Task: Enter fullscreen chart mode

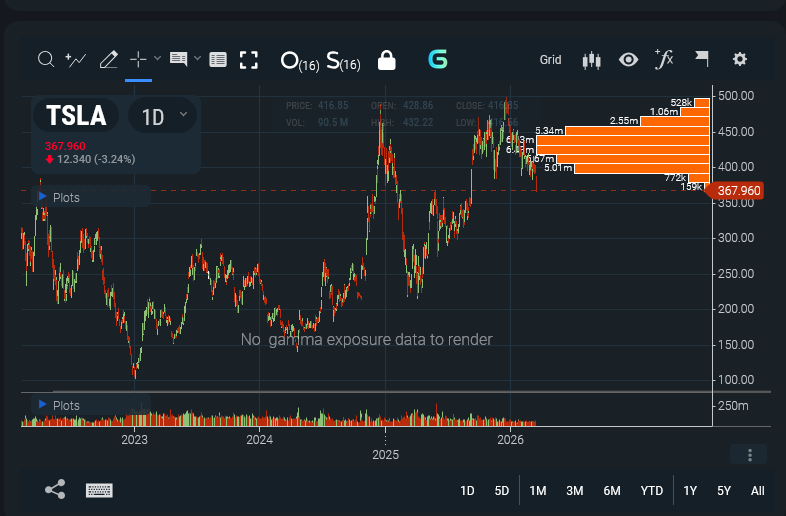Action: [x=249, y=60]
